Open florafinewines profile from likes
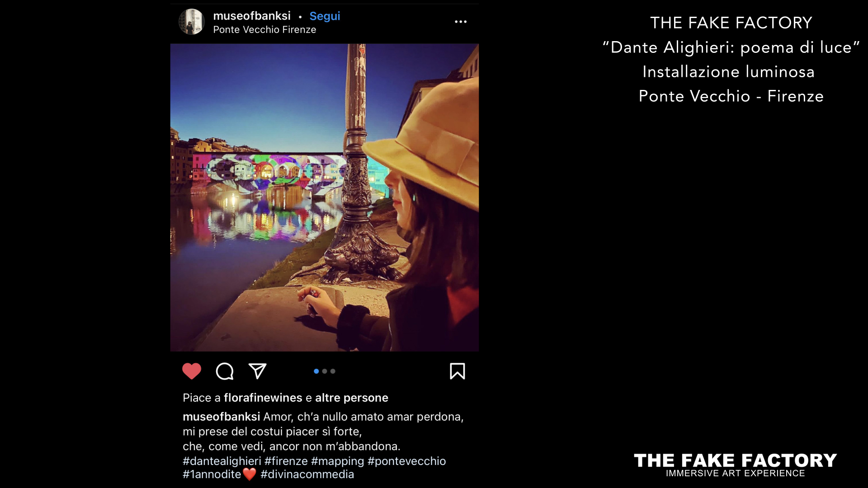 point(263,398)
